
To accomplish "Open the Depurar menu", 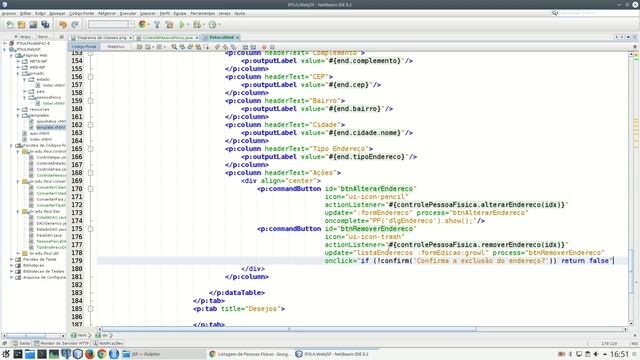I will click(x=148, y=13).
